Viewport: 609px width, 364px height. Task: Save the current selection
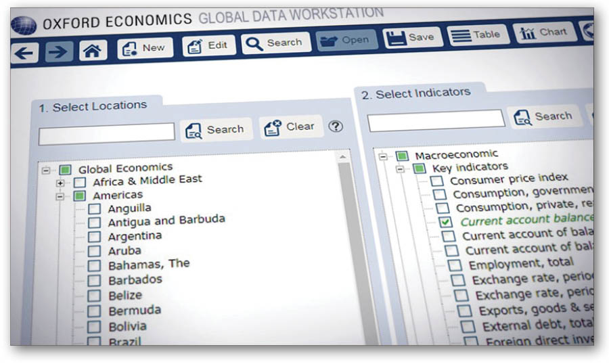pyautogui.click(x=412, y=38)
